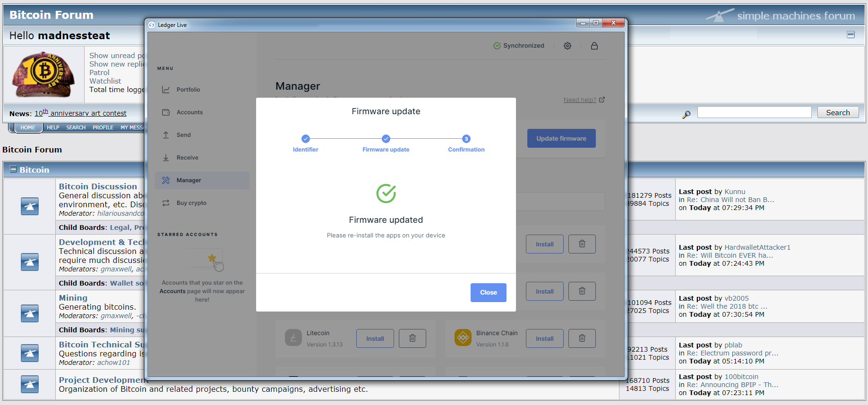This screenshot has width=868, height=405.
Task: Click the Litecoin app icon
Action: 293,337
